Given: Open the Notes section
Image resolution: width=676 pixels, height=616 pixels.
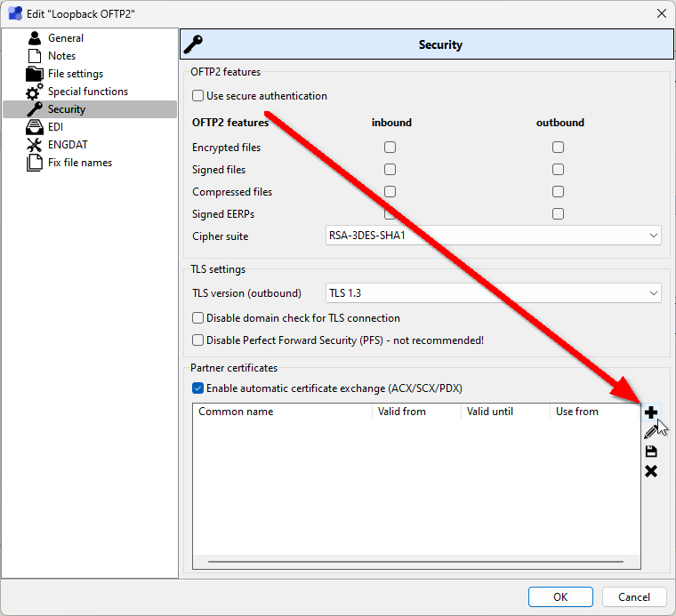Looking at the screenshot, I should click(x=61, y=56).
